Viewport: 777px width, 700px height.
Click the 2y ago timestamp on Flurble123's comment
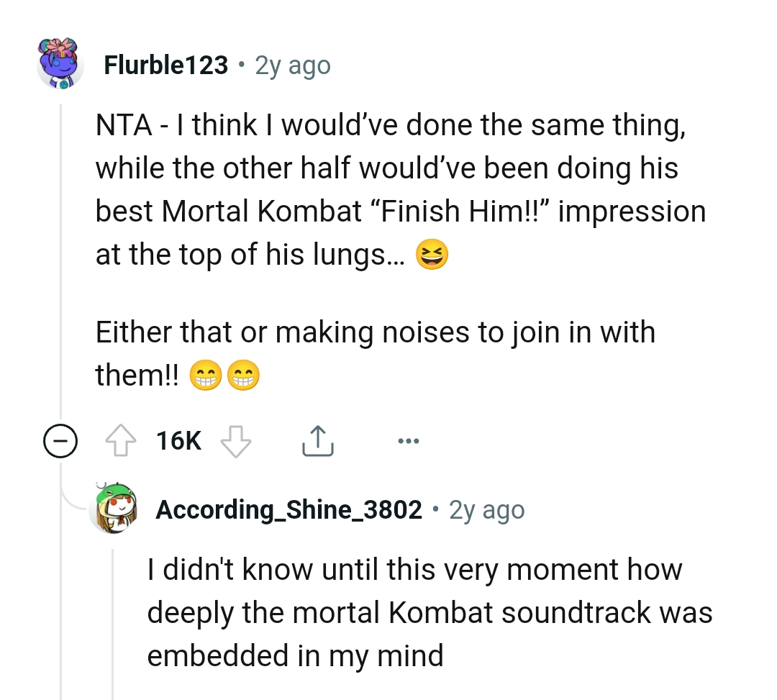[291, 65]
